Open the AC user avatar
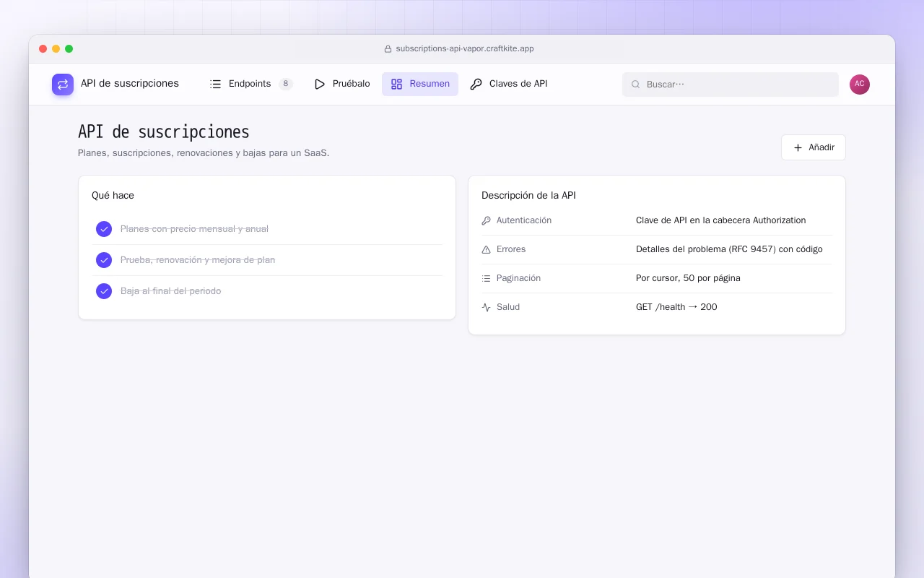 tap(860, 85)
